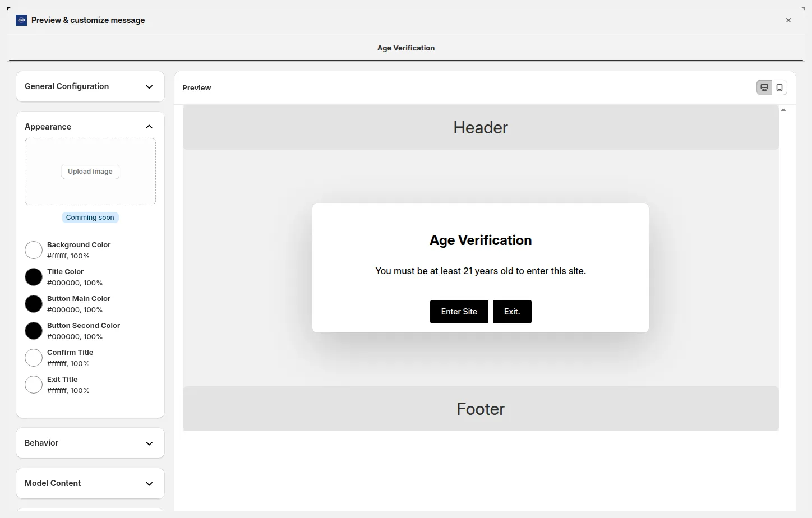Click the preview scrollbar up arrow
Viewport: 812px width, 518px height.
[783, 110]
